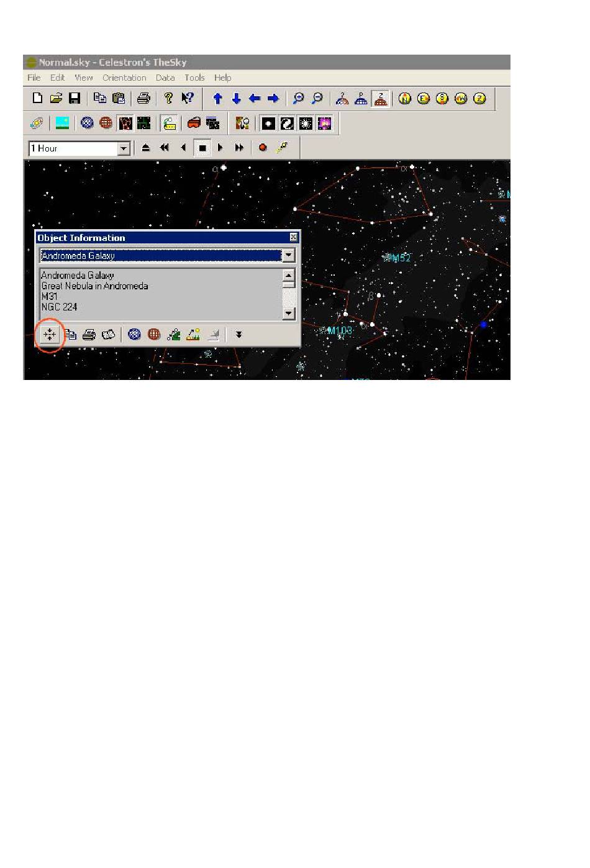Step time forward one increment
Screen dimensions: 590x868
click(x=220, y=148)
